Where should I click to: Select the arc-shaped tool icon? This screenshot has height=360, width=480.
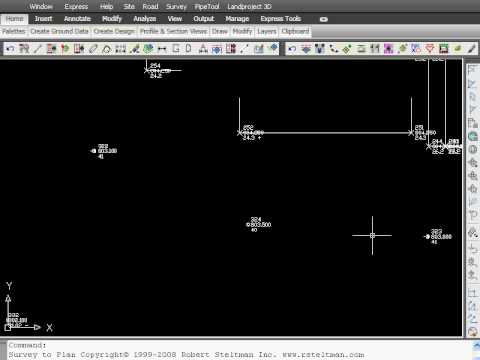(107, 49)
